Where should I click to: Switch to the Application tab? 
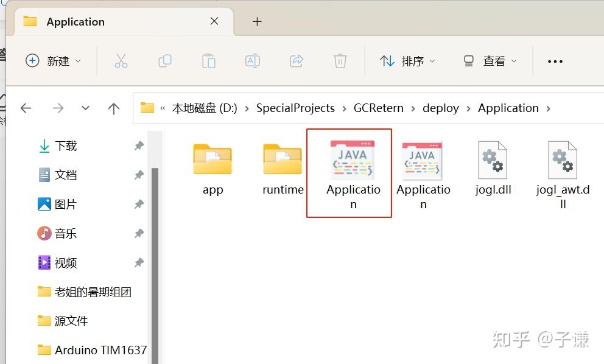pyautogui.click(x=76, y=21)
